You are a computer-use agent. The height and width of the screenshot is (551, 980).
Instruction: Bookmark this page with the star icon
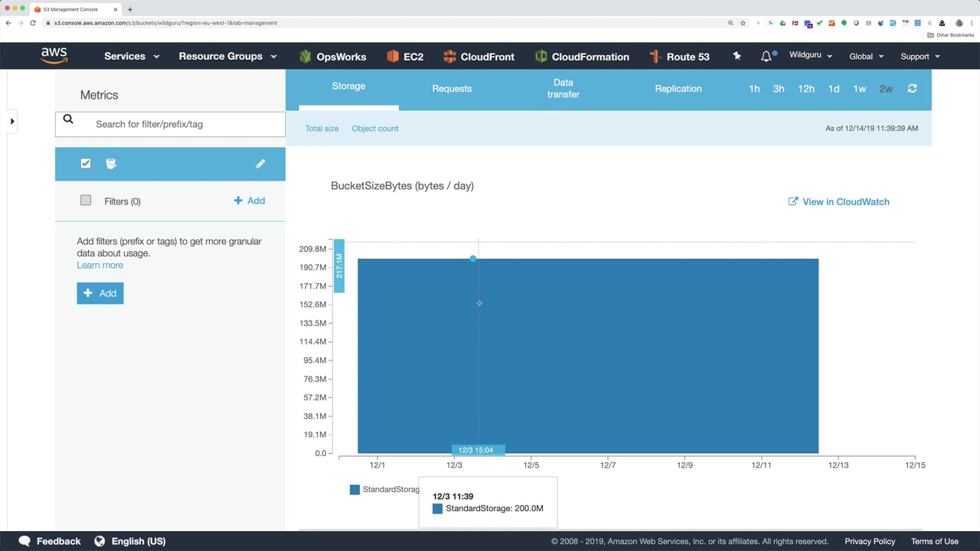(743, 23)
